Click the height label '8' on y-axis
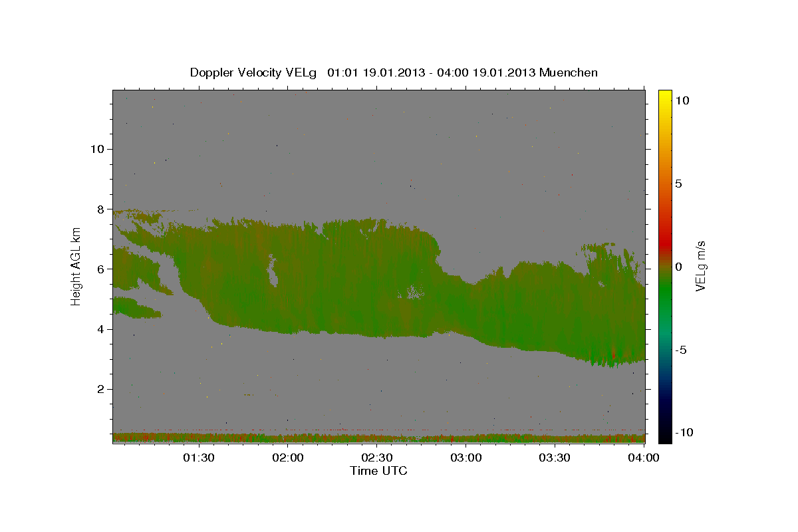The height and width of the screenshot is (532, 798). 99,209
